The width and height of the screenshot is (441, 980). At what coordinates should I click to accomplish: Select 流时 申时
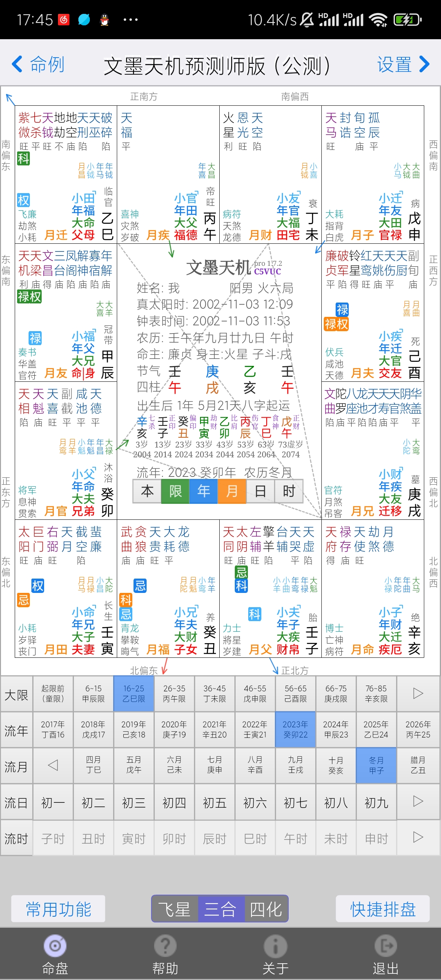coord(376,839)
